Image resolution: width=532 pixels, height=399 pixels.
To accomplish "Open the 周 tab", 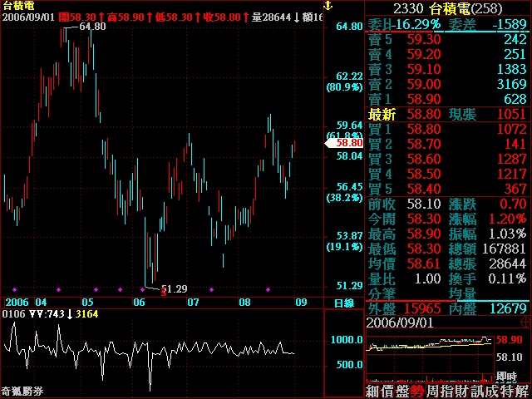I will pyautogui.click(x=432, y=391).
